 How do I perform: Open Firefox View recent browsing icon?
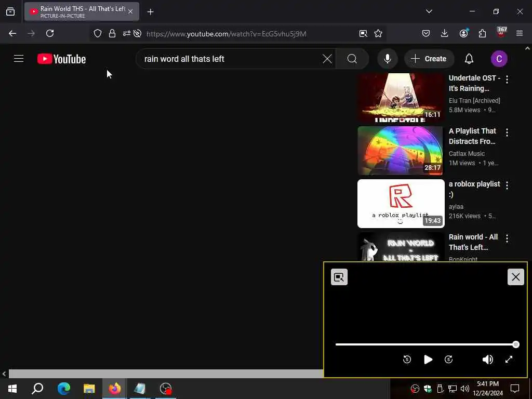[10, 11]
